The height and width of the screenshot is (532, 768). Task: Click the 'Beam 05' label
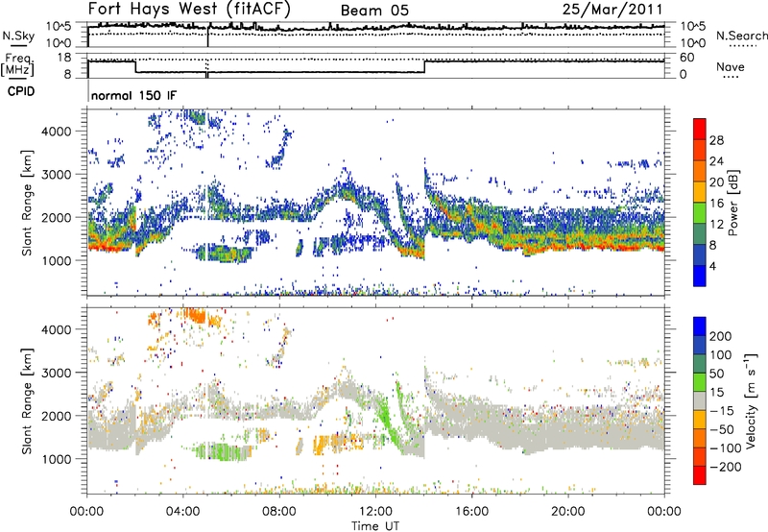pyautogui.click(x=374, y=11)
